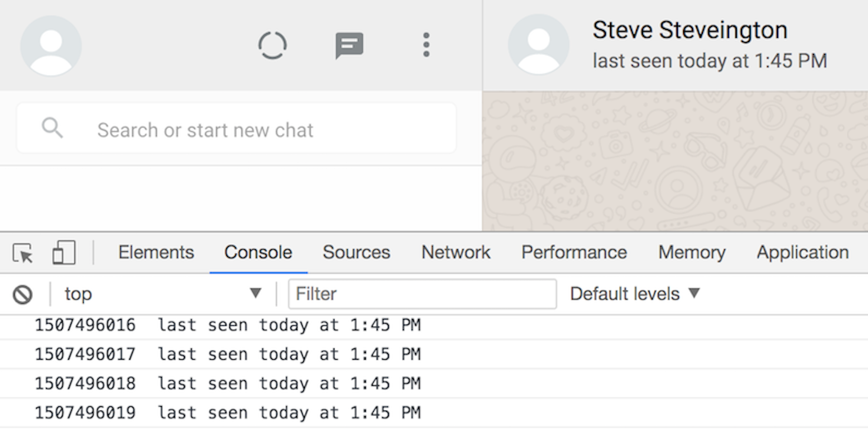Open the Sources tab

tap(356, 252)
